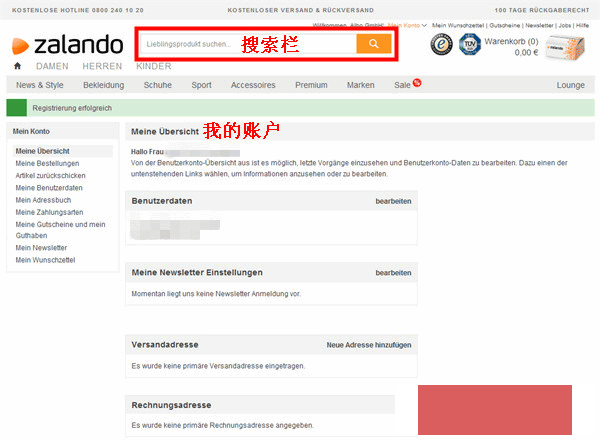
Task: Click Kostenlose Hotline 0800 240 10 20
Action: tap(78, 10)
